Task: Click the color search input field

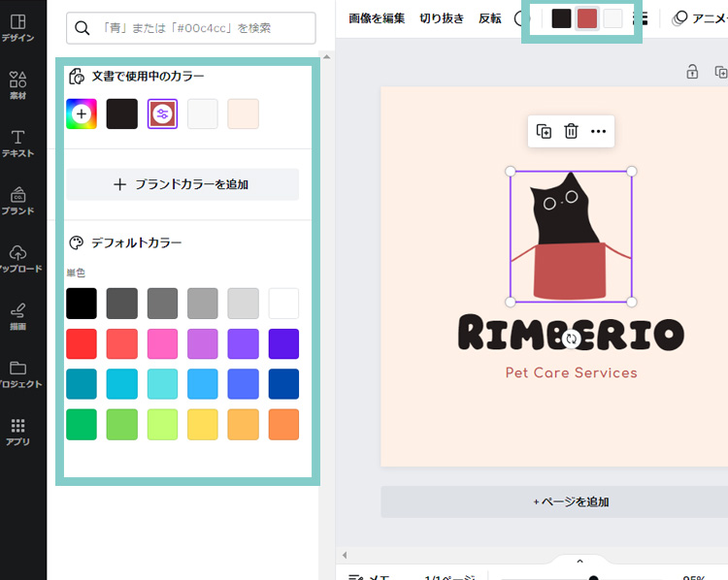Action: (191, 28)
